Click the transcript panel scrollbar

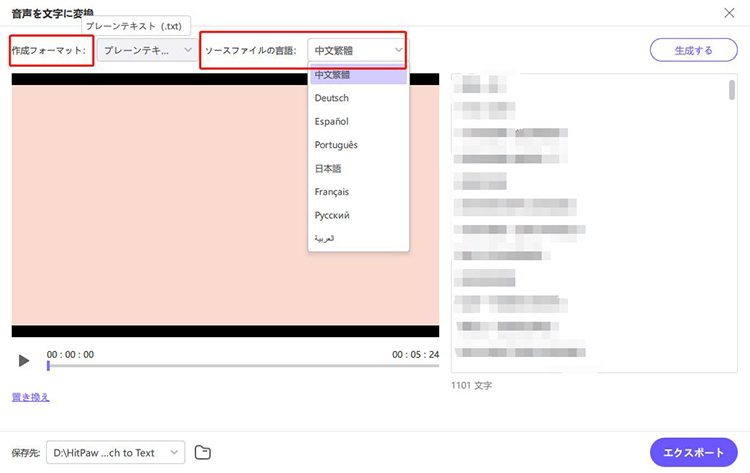pyautogui.click(x=732, y=90)
